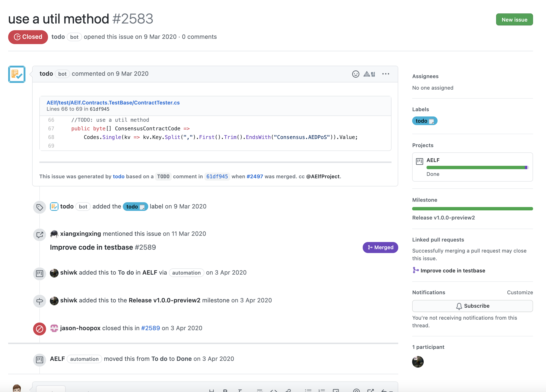Click the todo label in sidebar Labels
Screen dimensions: 546x392
tap(424, 121)
